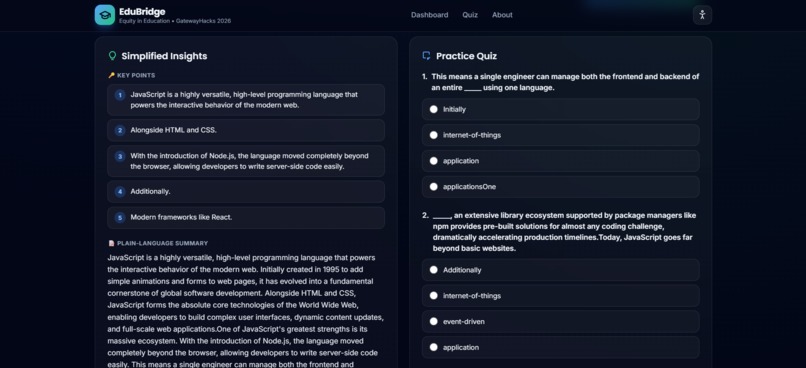Click the 'Equity in Education • GatewayHacks 2026' tagline

click(175, 21)
